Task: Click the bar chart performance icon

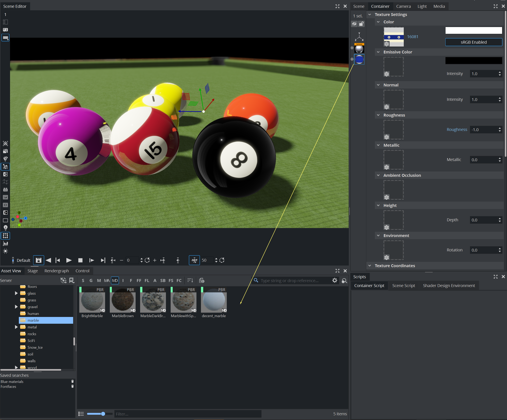Action: pos(5,243)
